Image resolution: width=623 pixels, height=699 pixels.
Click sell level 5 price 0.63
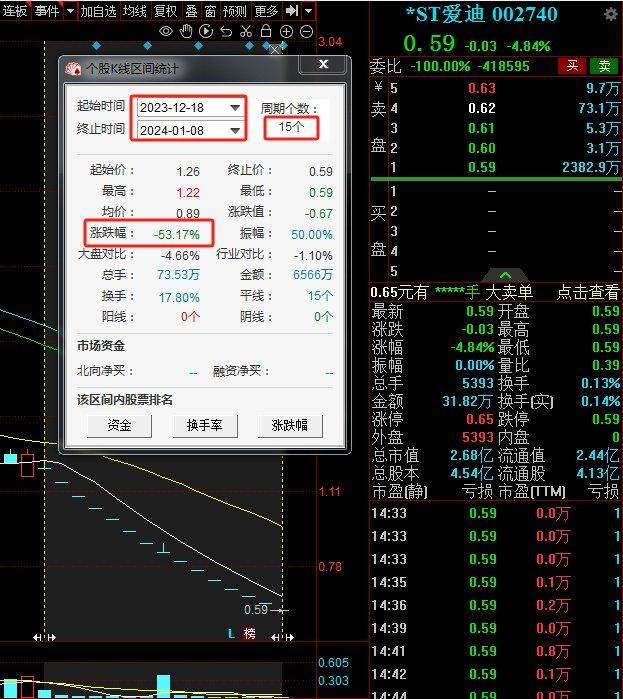pyautogui.click(x=482, y=88)
